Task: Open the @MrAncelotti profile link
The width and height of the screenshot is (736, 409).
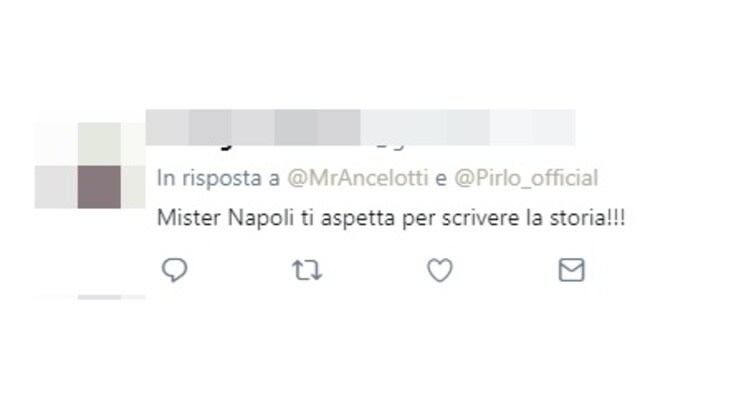Action: tap(358, 178)
